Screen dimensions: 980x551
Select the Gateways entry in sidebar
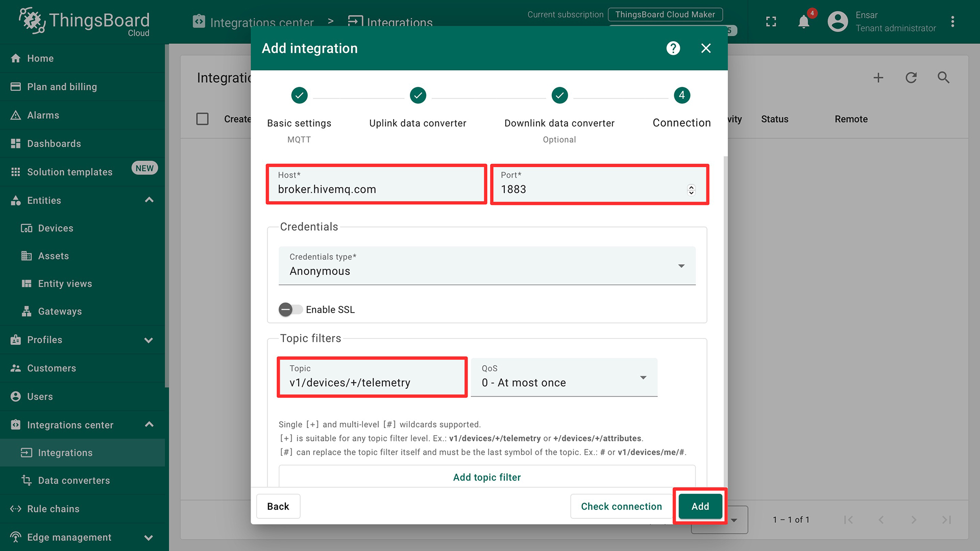60,311
